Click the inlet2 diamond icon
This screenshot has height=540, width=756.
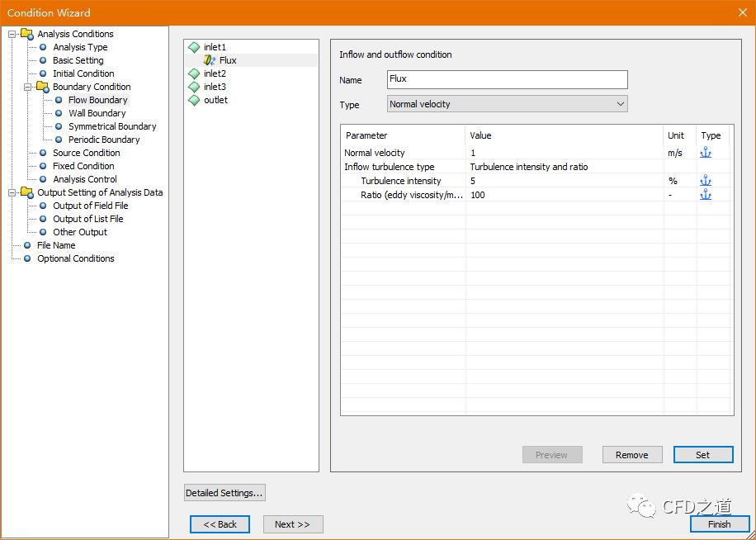[194, 73]
